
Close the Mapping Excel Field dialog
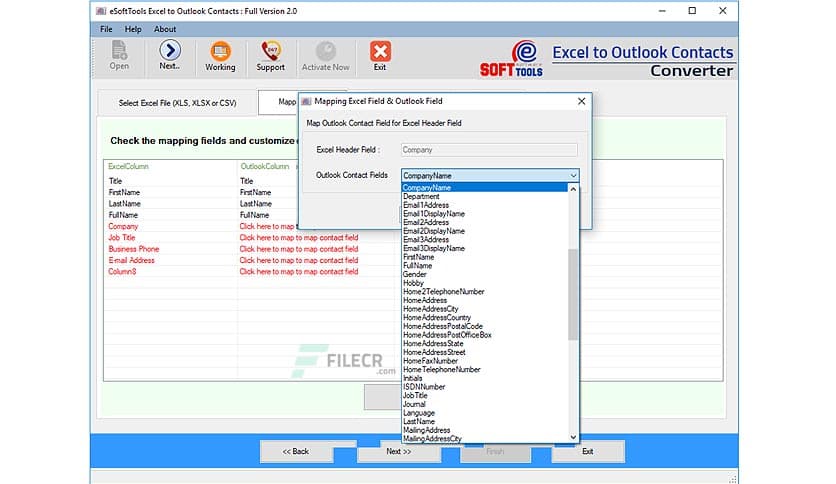click(x=581, y=101)
